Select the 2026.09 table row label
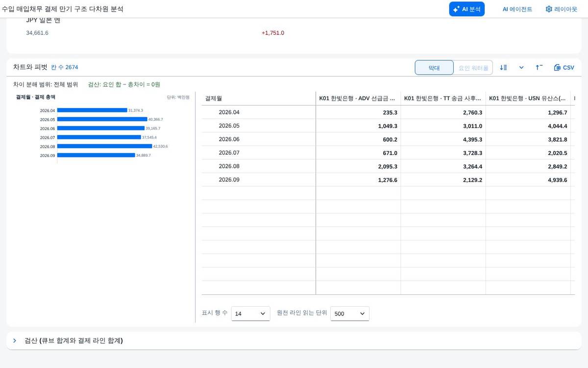The width and height of the screenshot is (588, 368). click(229, 180)
